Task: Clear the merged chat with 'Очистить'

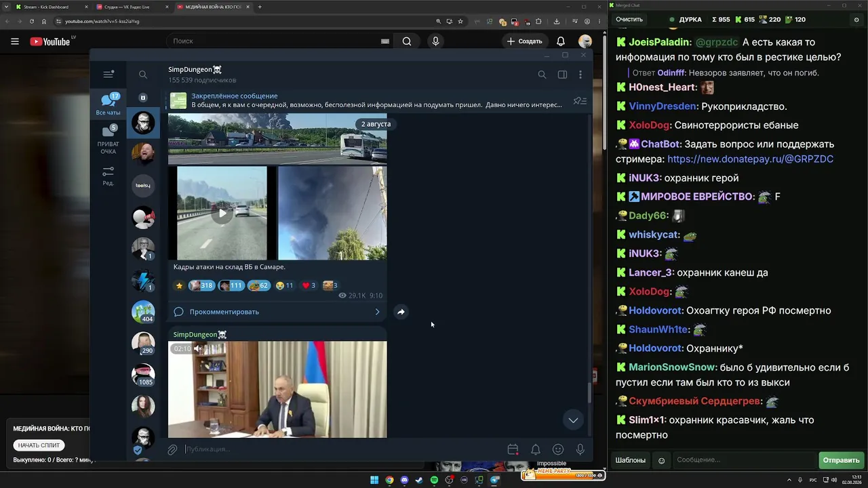Action: tap(629, 20)
